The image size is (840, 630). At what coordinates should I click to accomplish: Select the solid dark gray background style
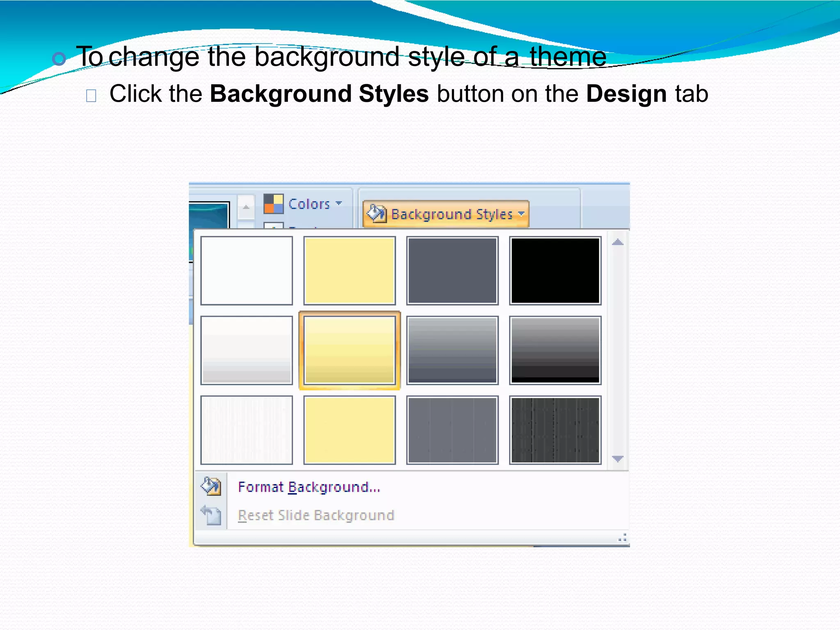point(452,271)
